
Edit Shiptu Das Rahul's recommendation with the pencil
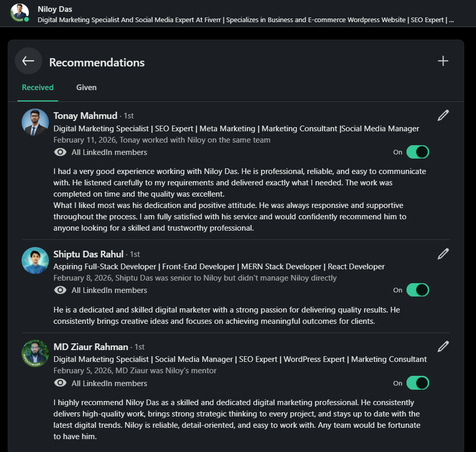tap(443, 254)
